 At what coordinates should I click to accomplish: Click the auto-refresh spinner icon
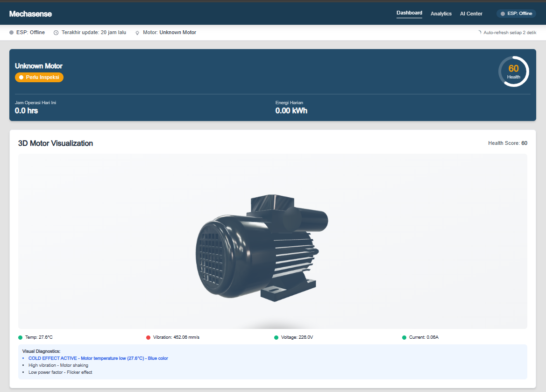[479, 32]
